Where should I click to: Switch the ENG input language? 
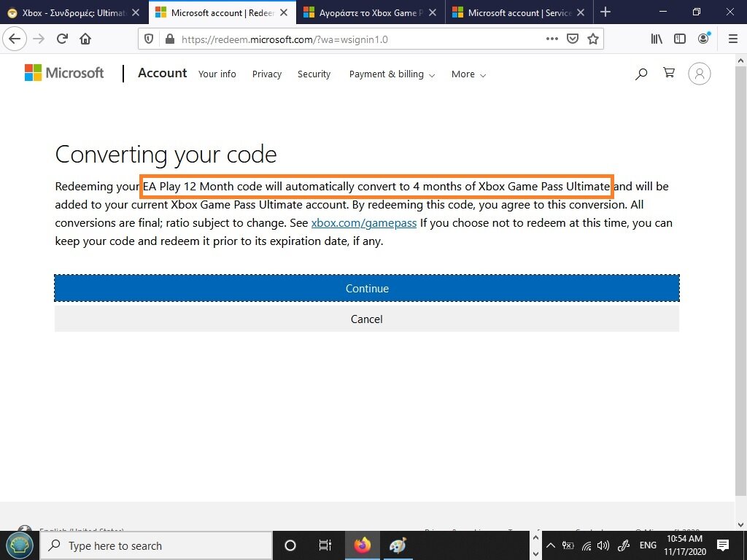[x=648, y=545]
